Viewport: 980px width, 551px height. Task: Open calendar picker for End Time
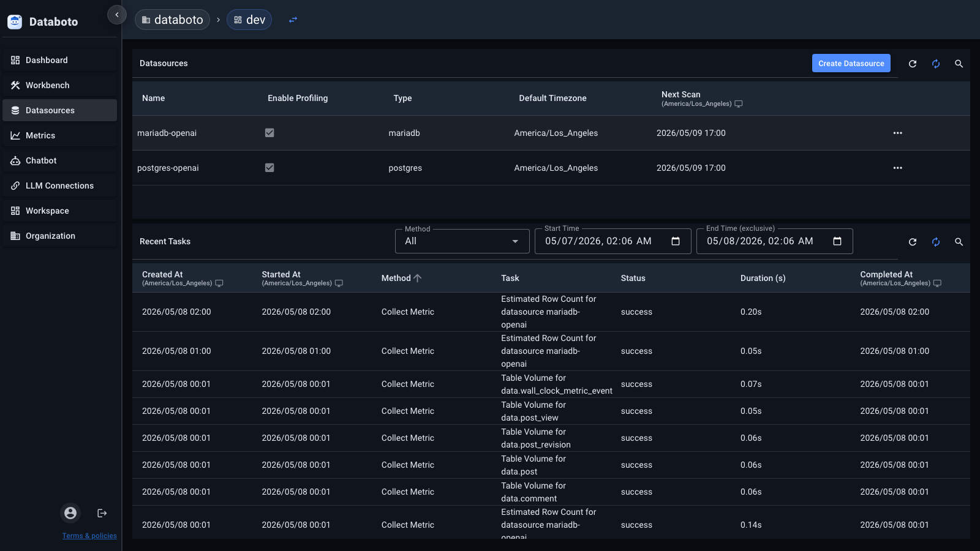[837, 241]
